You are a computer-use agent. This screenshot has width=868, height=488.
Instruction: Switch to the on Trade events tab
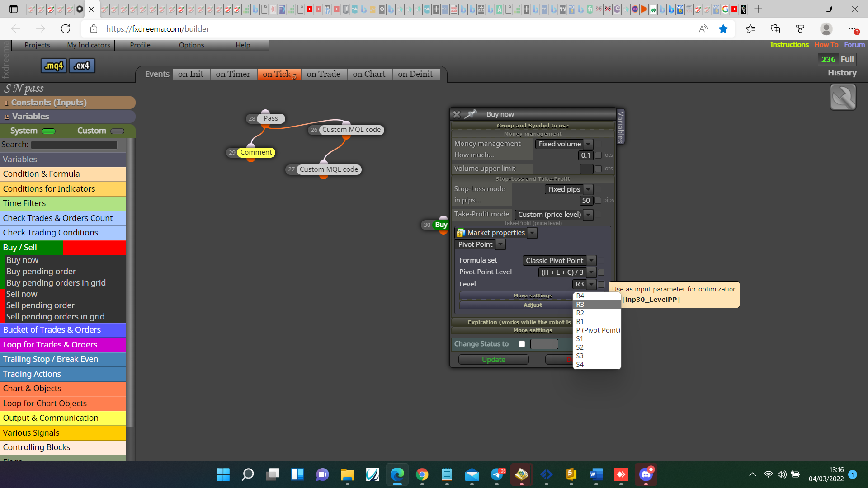coord(323,74)
